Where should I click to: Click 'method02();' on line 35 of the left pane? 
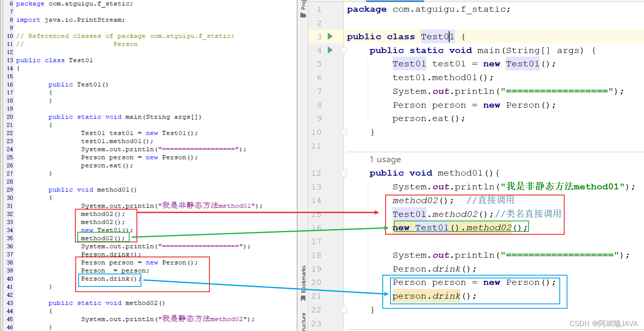(x=103, y=238)
